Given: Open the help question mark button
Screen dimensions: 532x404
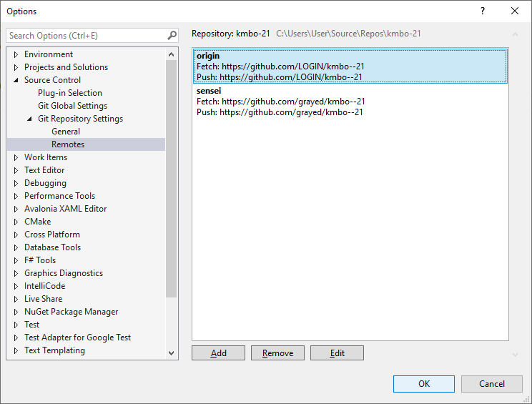Looking at the screenshot, I should point(483,11).
